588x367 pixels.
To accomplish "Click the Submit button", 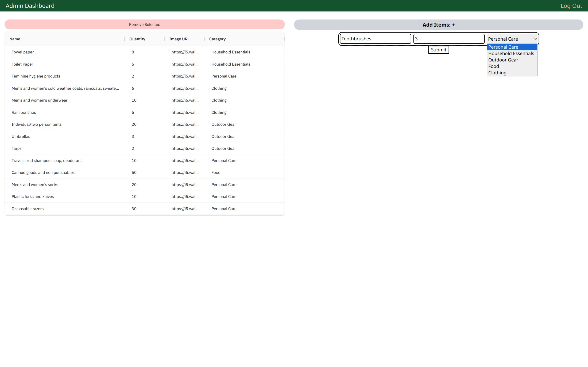I will (438, 50).
